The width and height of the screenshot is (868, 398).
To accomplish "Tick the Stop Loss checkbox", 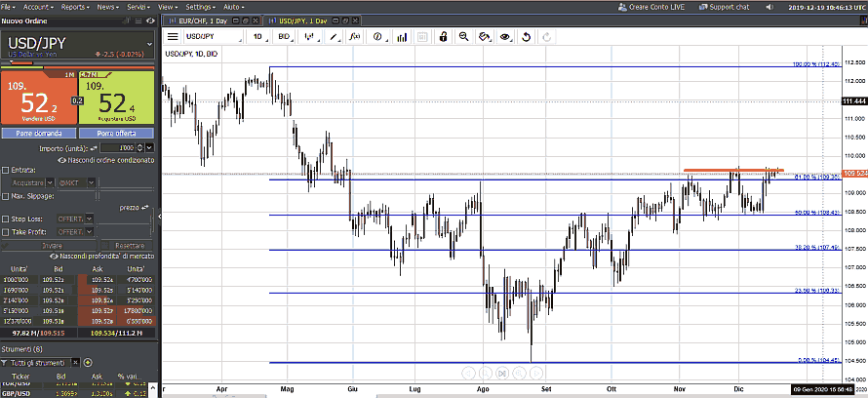I will 6,219.
